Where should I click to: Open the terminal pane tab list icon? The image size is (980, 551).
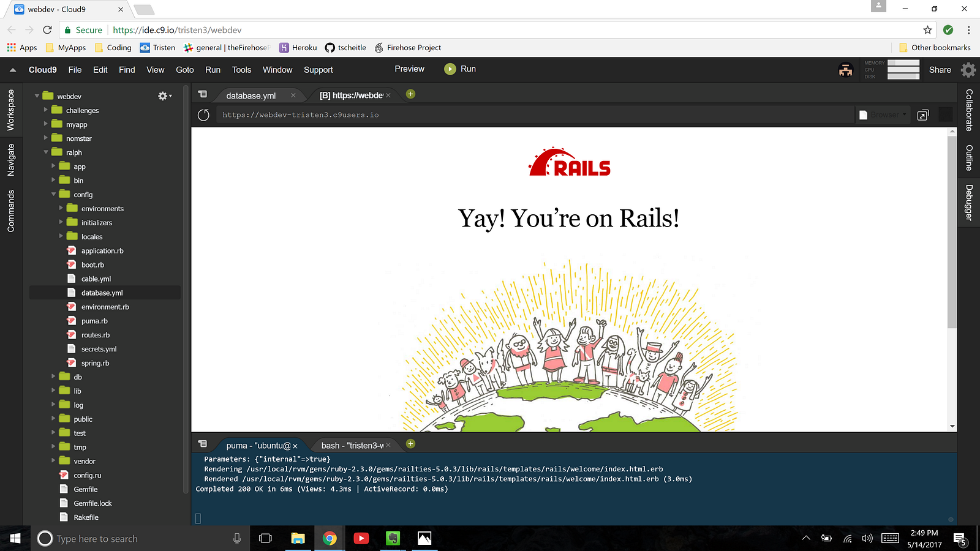203,444
